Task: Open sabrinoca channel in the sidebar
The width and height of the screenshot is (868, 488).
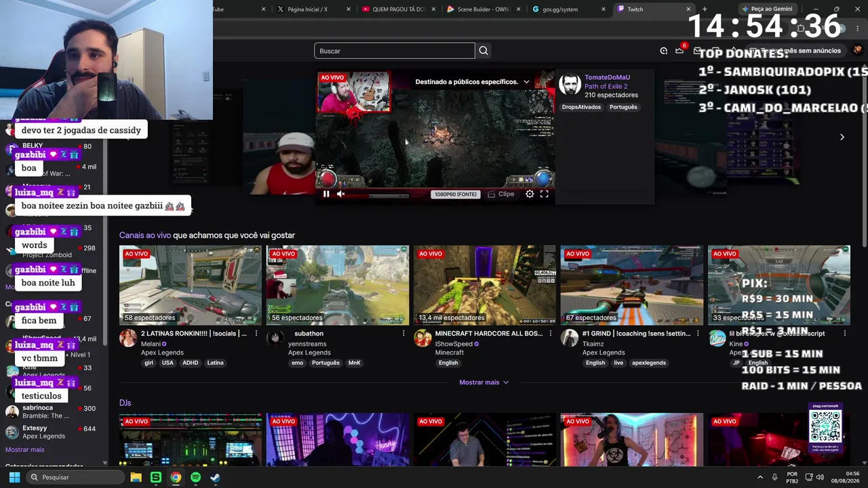Action: point(54,412)
